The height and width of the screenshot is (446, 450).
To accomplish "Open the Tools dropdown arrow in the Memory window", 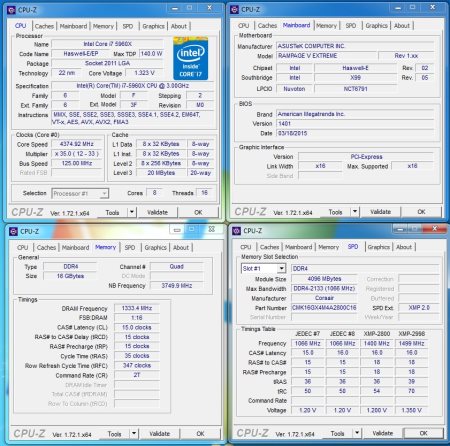I will click(x=134, y=433).
